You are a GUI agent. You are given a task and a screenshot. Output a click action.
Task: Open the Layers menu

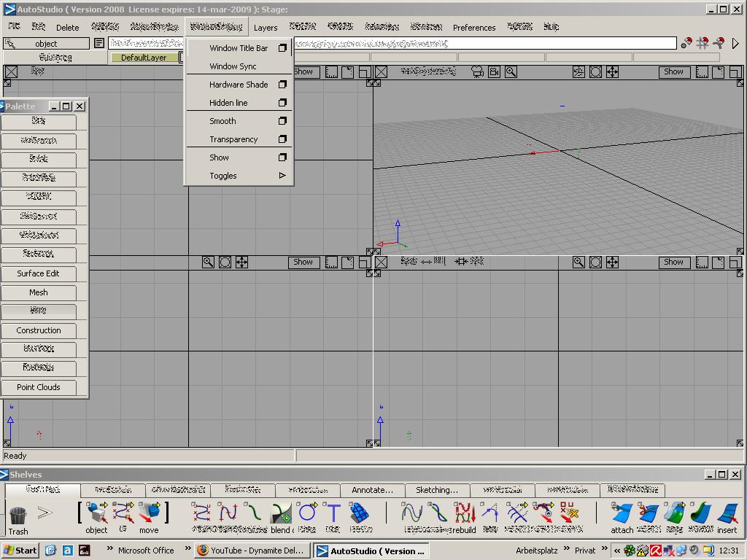(x=266, y=28)
